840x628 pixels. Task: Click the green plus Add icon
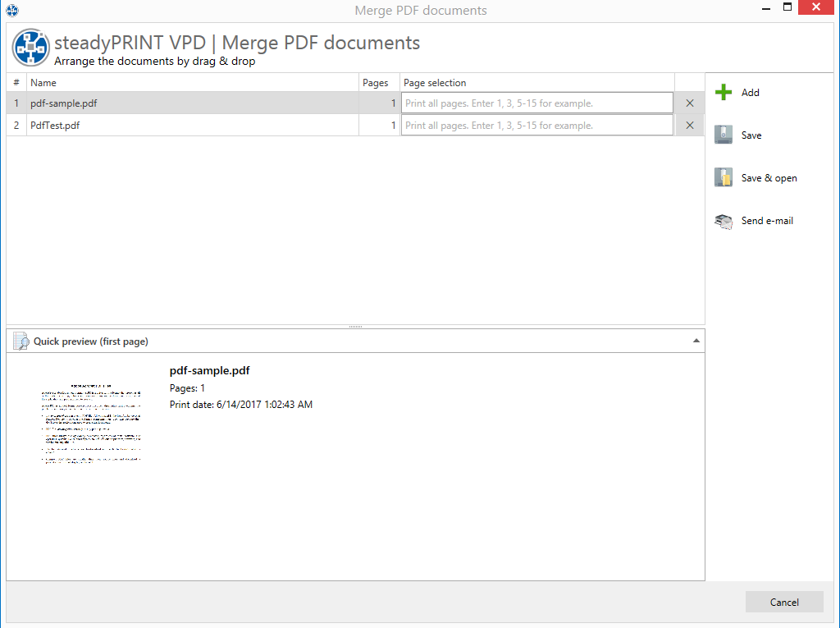pyautogui.click(x=724, y=92)
